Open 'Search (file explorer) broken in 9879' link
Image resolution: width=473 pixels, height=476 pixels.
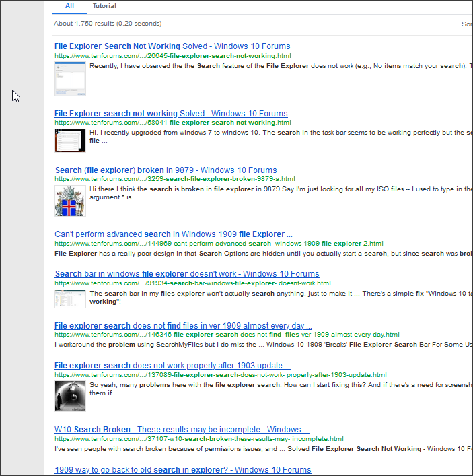pyautogui.click(x=166, y=170)
